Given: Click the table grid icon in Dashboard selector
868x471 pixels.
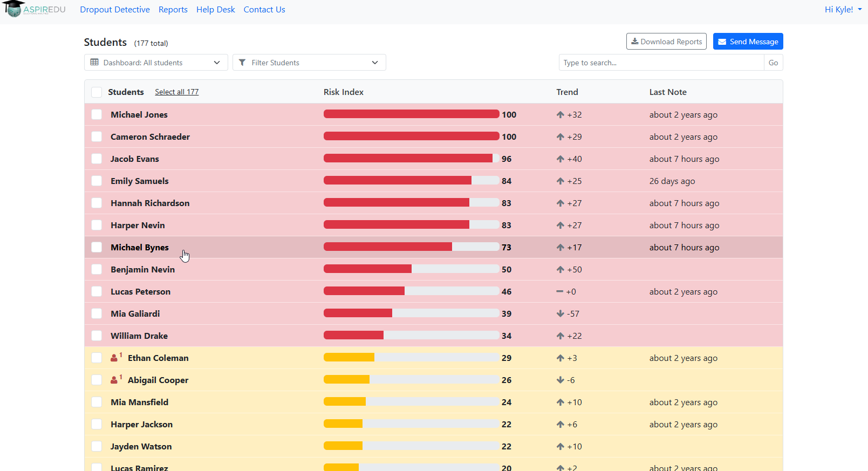Looking at the screenshot, I should click(94, 62).
